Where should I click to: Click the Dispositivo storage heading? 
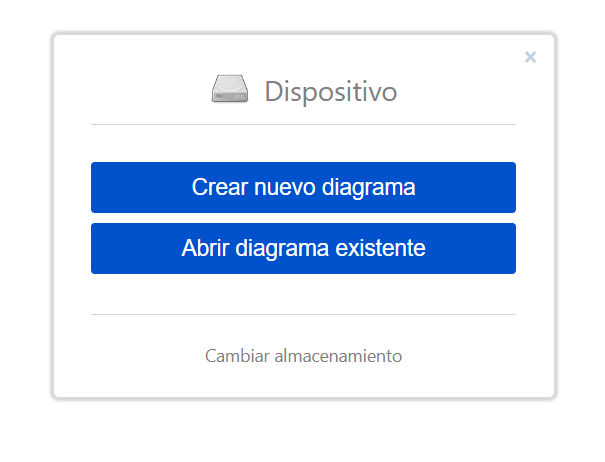point(330,92)
